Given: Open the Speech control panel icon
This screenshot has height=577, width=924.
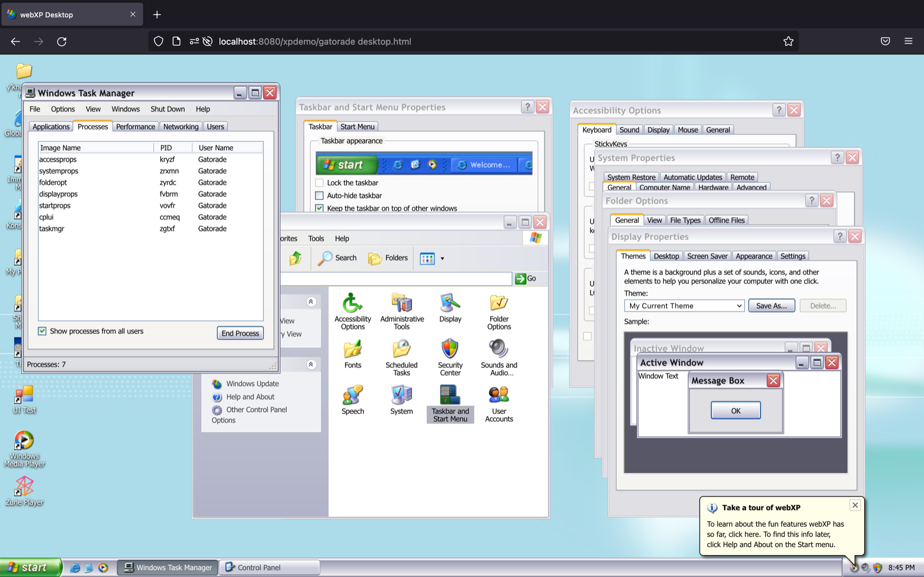Looking at the screenshot, I should pyautogui.click(x=352, y=400).
